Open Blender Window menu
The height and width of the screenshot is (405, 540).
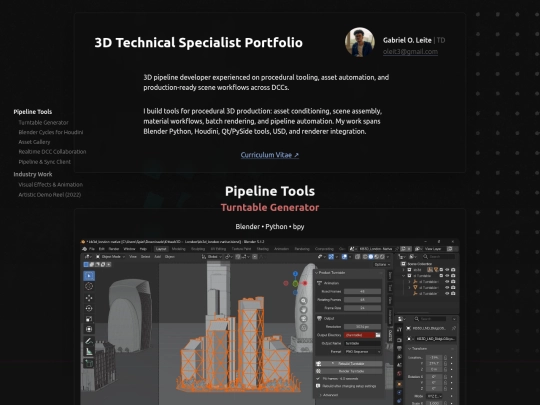(x=129, y=249)
